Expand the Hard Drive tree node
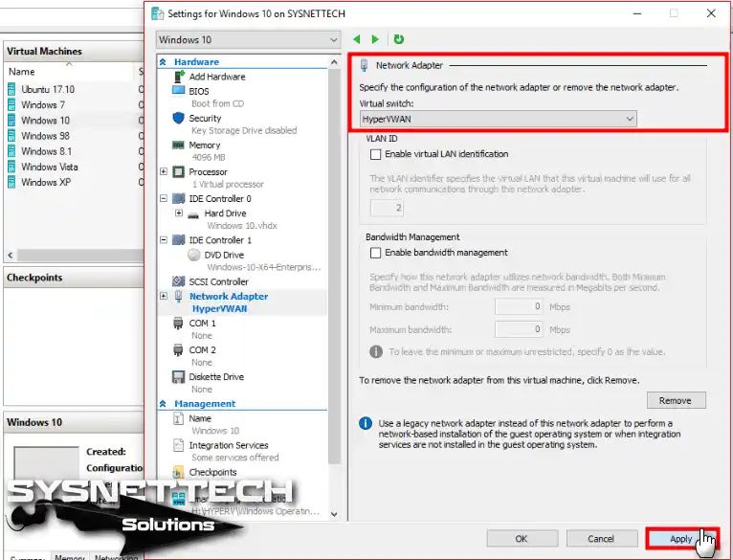 coord(179,213)
